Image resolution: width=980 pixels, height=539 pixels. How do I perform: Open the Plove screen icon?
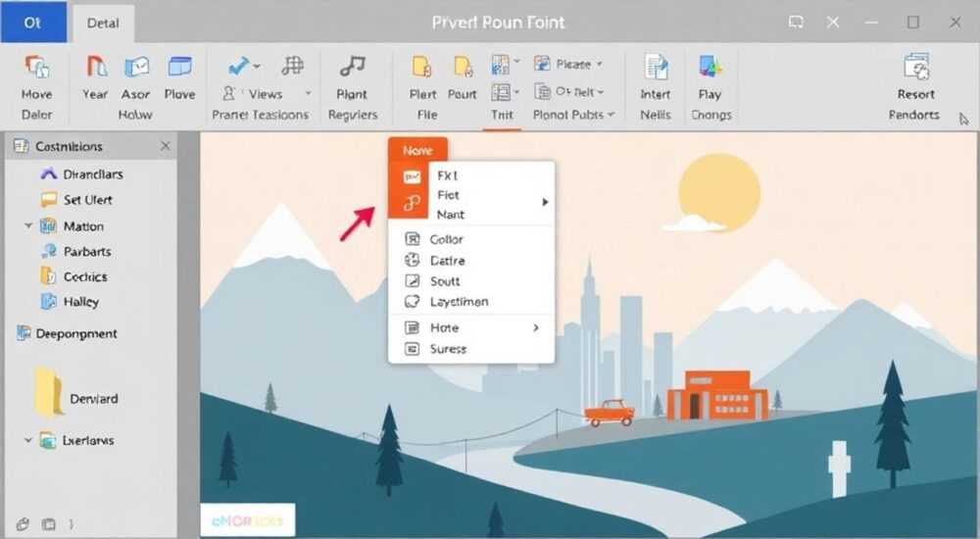(179, 67)
